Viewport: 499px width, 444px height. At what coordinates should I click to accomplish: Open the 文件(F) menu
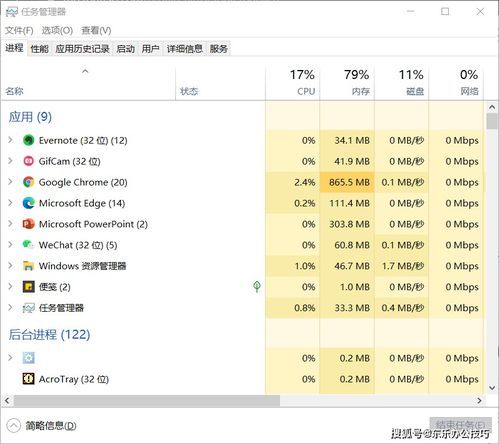[x=19, y=31]
